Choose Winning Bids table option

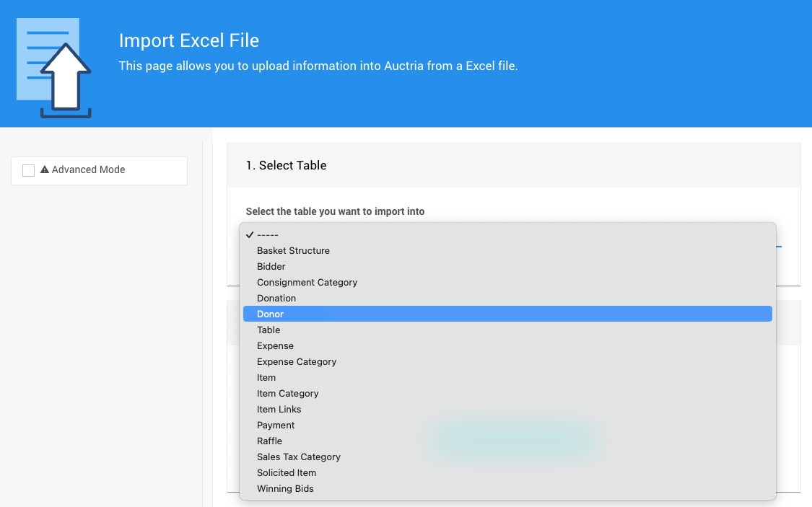click(x=285, y=488)
